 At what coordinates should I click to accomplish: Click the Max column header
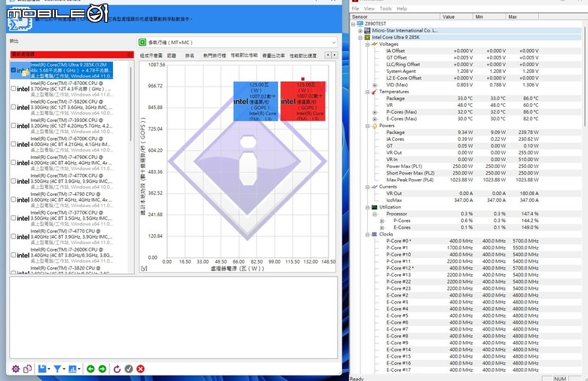[522, 17]
